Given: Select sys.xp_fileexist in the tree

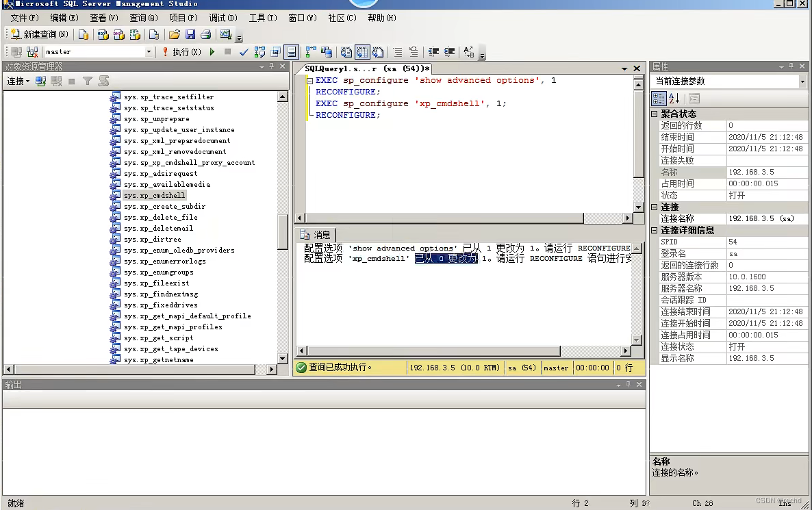Looking at the screenshot, I should click(x=156, y=283).
